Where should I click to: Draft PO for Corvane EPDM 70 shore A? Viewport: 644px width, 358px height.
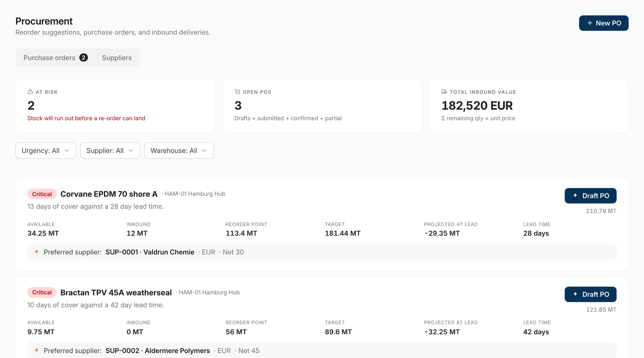(590, 196)
